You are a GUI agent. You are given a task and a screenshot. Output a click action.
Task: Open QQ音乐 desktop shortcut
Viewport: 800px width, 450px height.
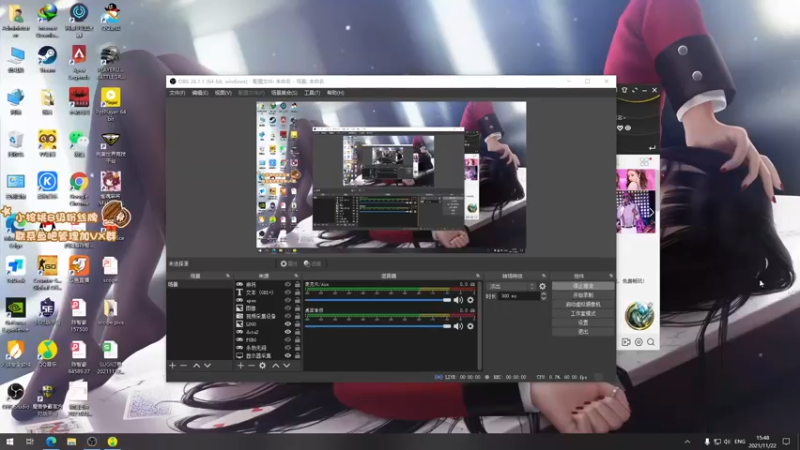coord(47,354)
